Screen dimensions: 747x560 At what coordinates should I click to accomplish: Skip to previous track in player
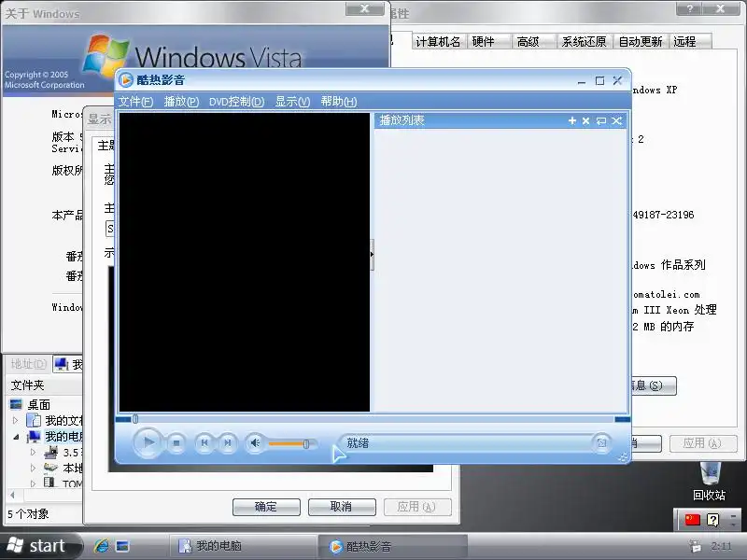point(204,443)
